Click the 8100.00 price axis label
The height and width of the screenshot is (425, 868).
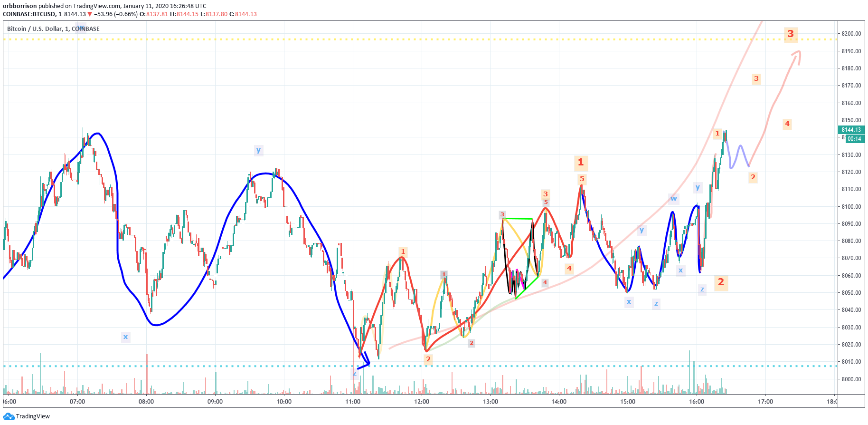[x=851, y=207]
